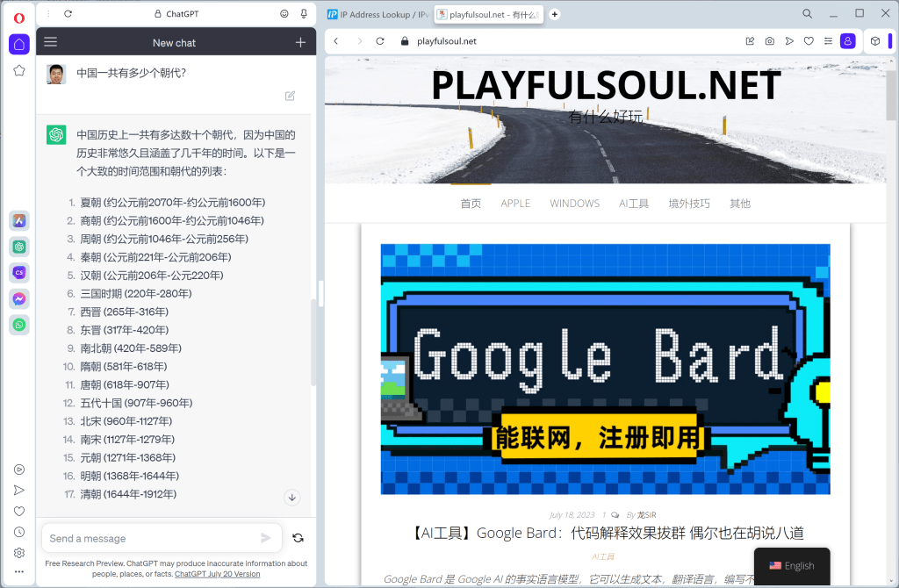
Task: Open a new browser tab
Action: [x=555, y=14]
